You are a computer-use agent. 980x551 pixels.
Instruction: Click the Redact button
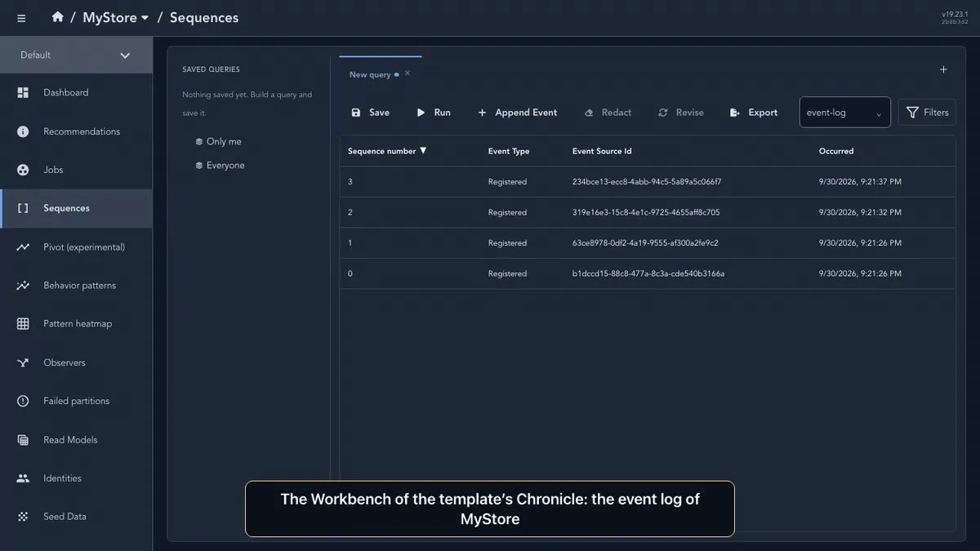tap(608, 113)
